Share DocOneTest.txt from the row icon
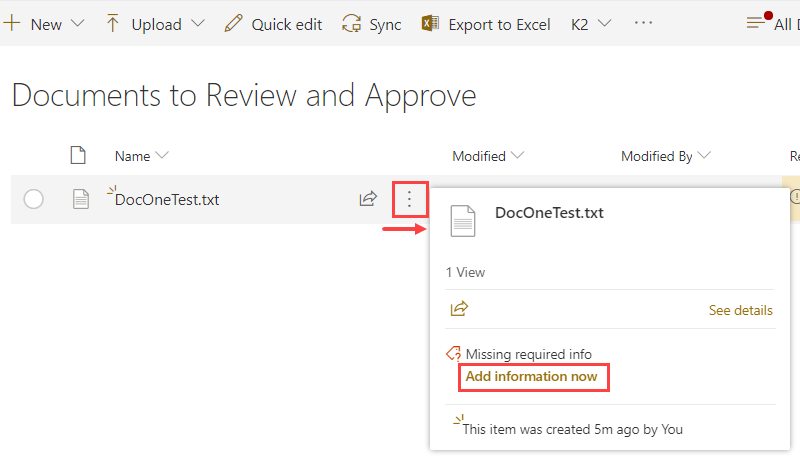This screenshot has width=800, height=462. 368,198
